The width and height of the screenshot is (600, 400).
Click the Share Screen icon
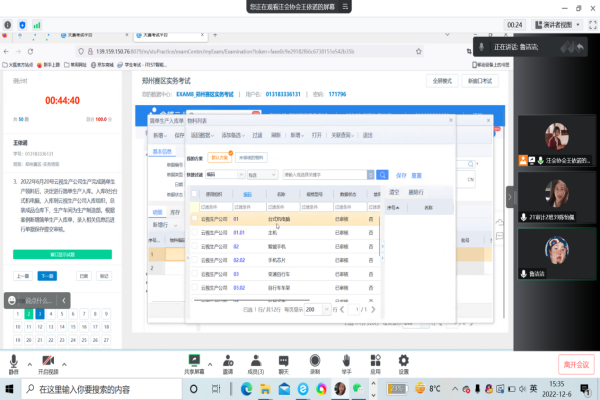194,360
